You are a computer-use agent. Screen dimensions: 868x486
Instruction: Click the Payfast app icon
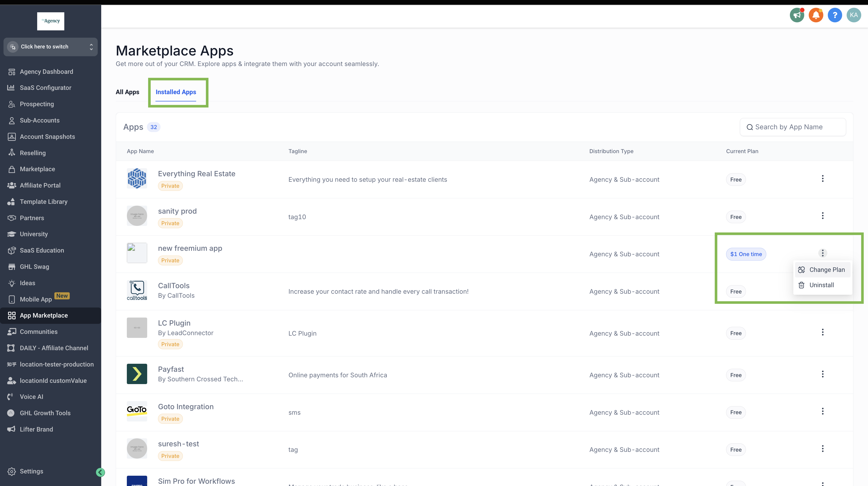[137, 374]
